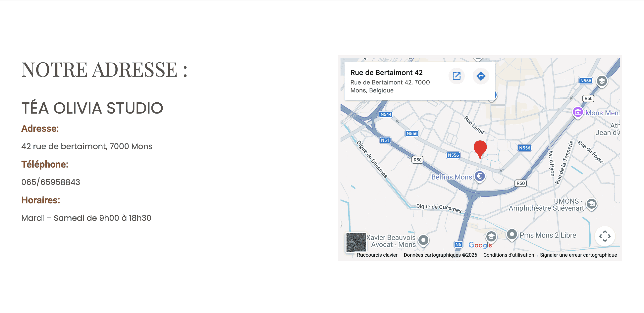The image size is (644, 313).
Task: Click phone number 065/65958843
Action: pyautogui.click(x=51, y=182)
